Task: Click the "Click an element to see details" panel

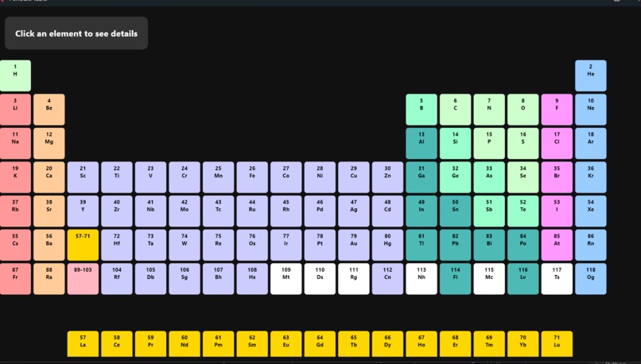Action: [x=76, y=33]
